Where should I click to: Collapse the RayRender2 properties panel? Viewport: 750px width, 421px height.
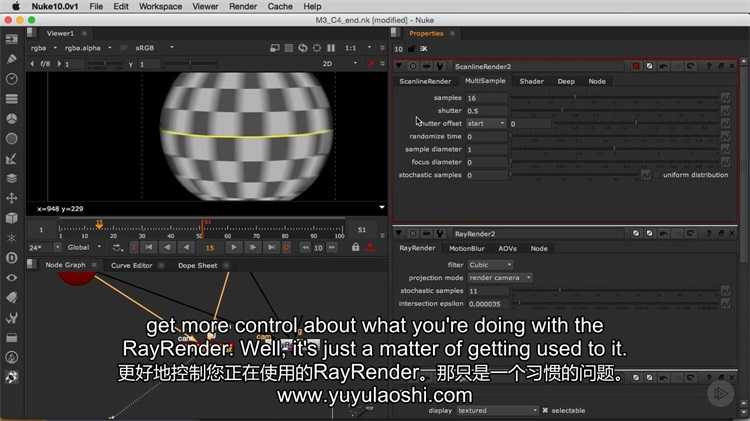[399, 233]
